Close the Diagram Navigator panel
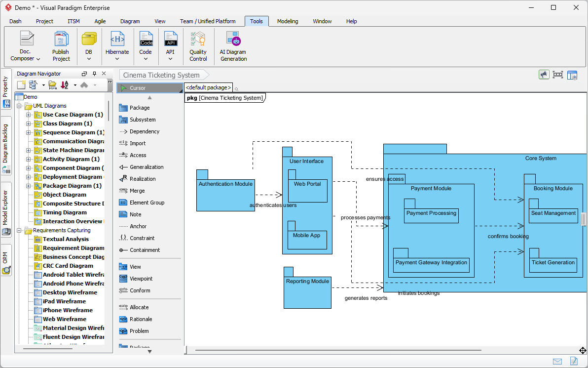The height and width of the screenshot is (368, 588). click(104, 74)
